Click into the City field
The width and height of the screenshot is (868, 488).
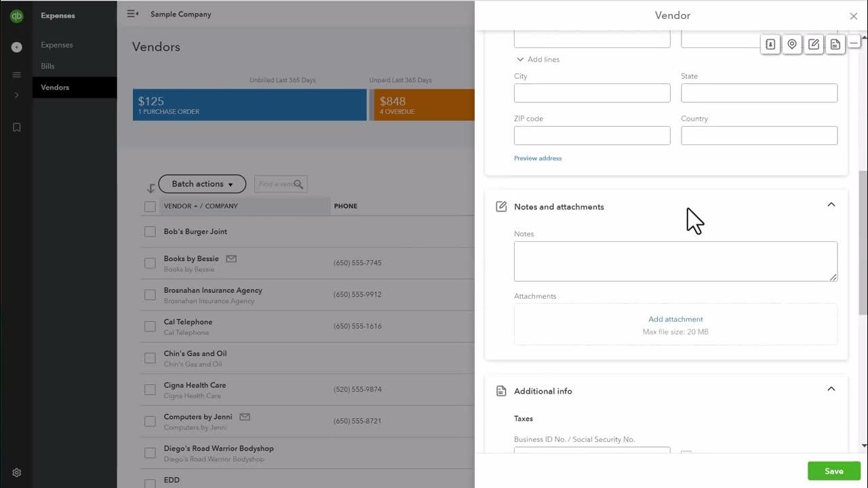(x=592, y=93)
